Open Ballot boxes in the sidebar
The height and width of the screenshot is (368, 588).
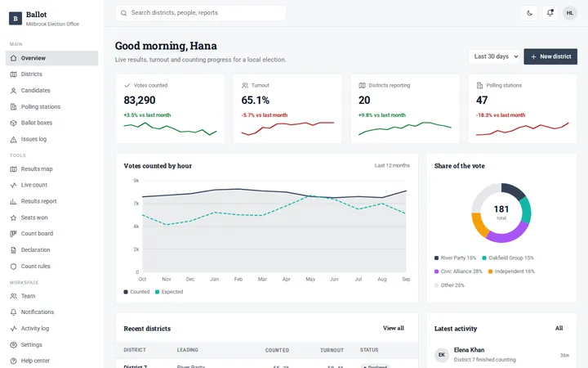click(51, 123)
